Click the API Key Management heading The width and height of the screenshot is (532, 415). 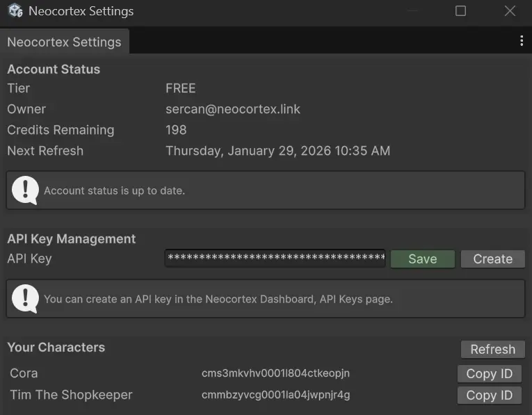[x=71, y=239]
